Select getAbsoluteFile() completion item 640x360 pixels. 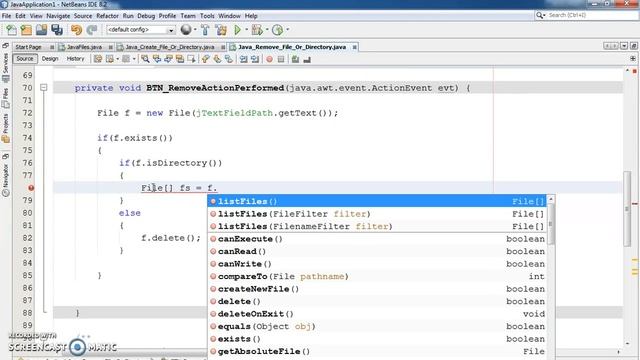377,351
